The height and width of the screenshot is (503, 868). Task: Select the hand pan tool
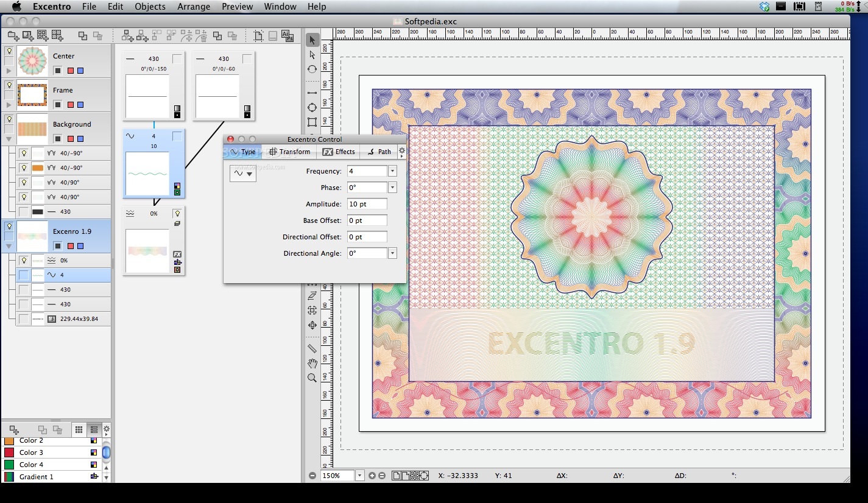(312, 364)
